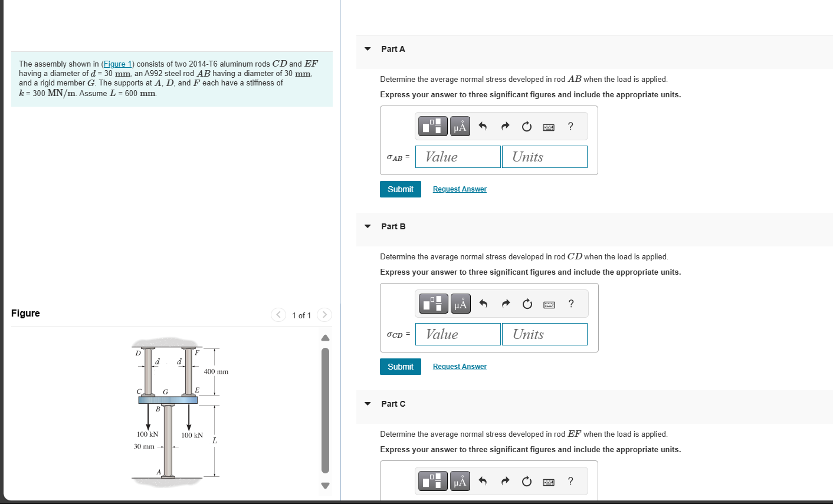This screenshot has height=504, width=833.
Task: Open equation templates icon in Part C
Action: pyautogui.click(x=432, y=481)
